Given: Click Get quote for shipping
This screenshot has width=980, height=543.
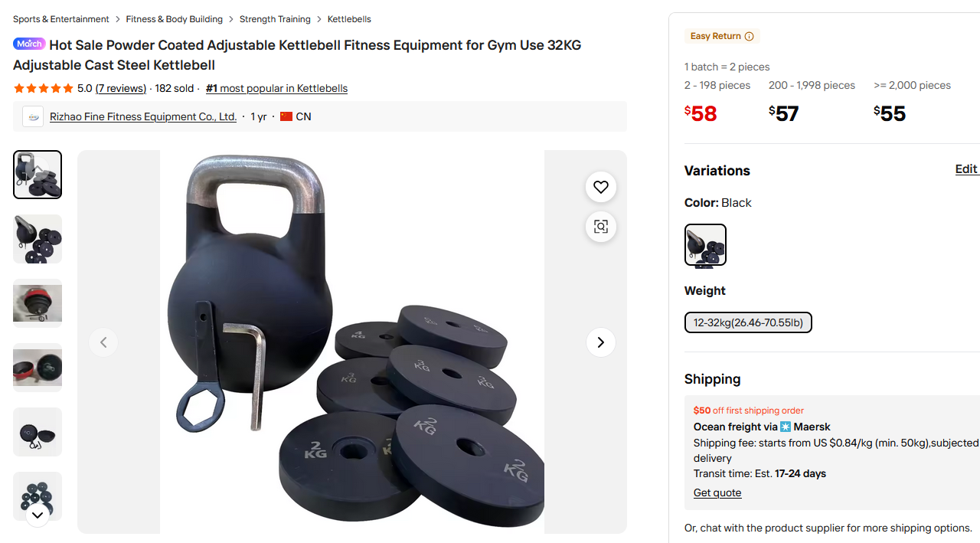Looking at the screenshot, I should (717, 492).
